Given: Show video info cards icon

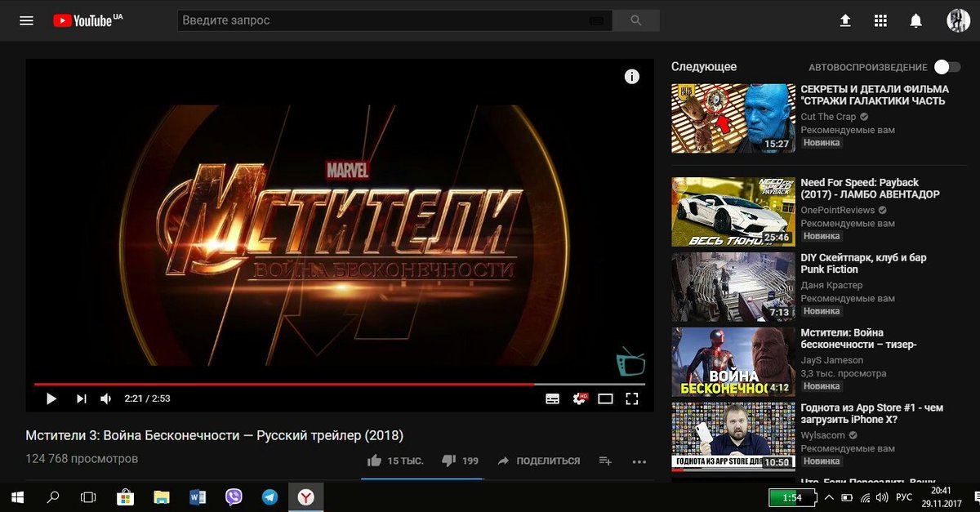Looking at the screenshot, I should coord(631,76).
